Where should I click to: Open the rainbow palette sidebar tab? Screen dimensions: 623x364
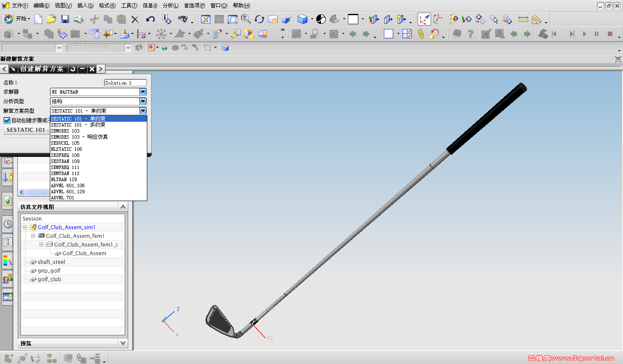[8, 260]
